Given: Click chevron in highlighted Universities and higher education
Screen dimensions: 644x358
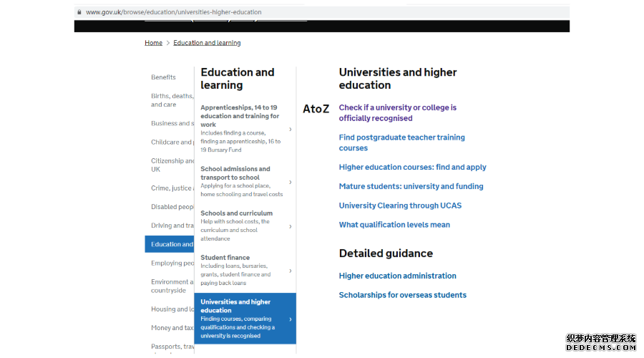Looking at the screenshot, I should pos(291,319).
